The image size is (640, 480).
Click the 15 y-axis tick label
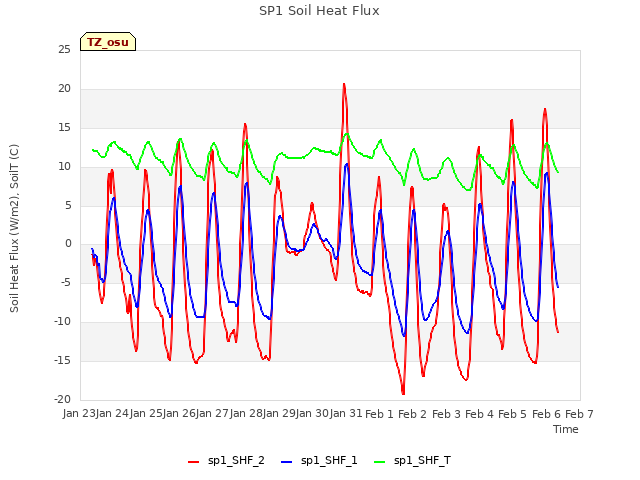64,128
